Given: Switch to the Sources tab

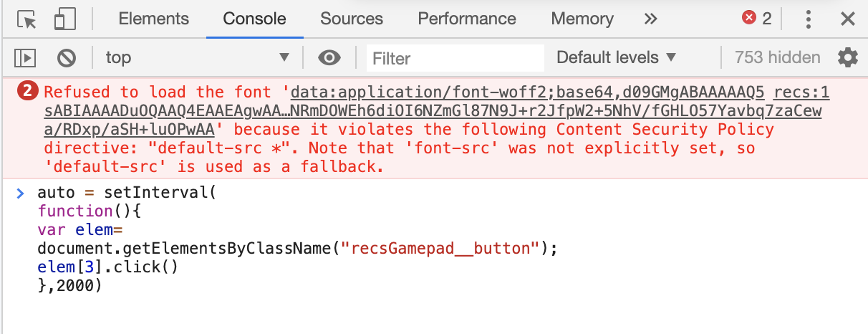Looking at the screenshot, I should coord(352,19).
